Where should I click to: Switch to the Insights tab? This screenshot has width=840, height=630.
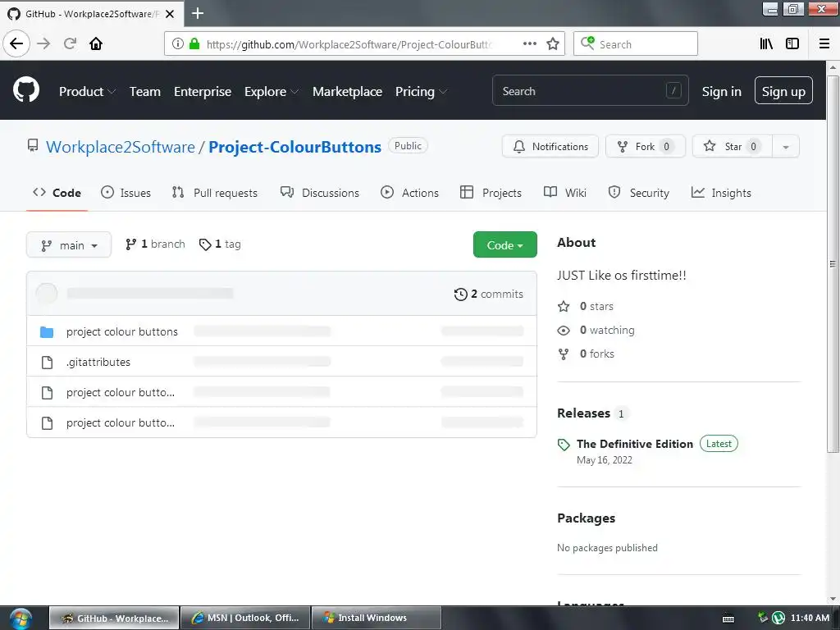pos(721,193)
